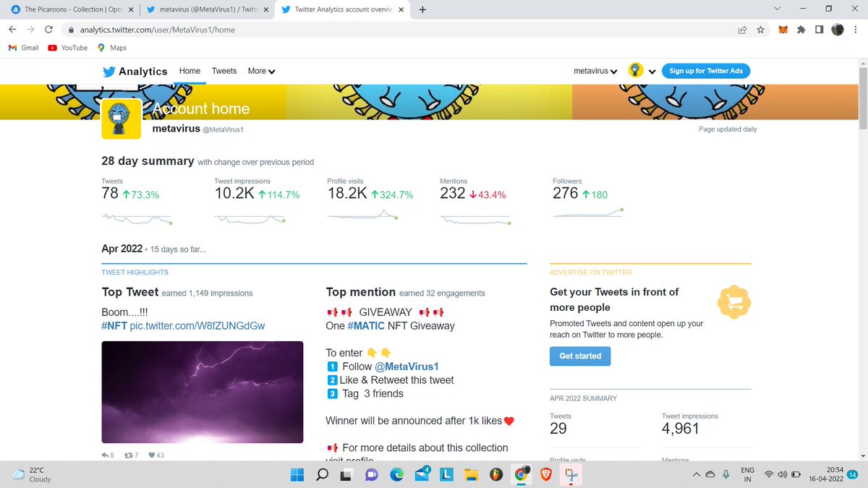Open the Chrome tab search chevron
868x488 pixels.
point(778,9)
